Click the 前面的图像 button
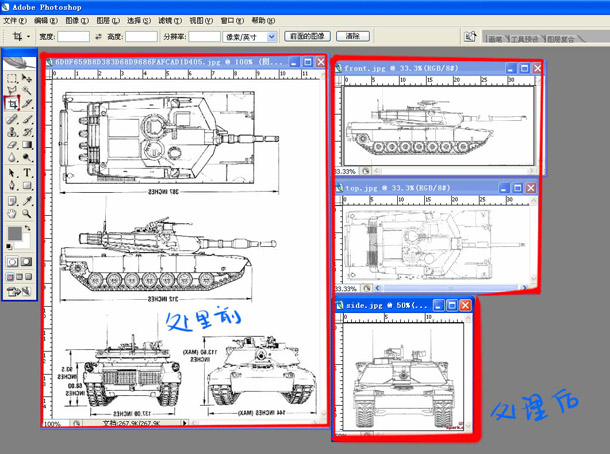 click(307, 36)
